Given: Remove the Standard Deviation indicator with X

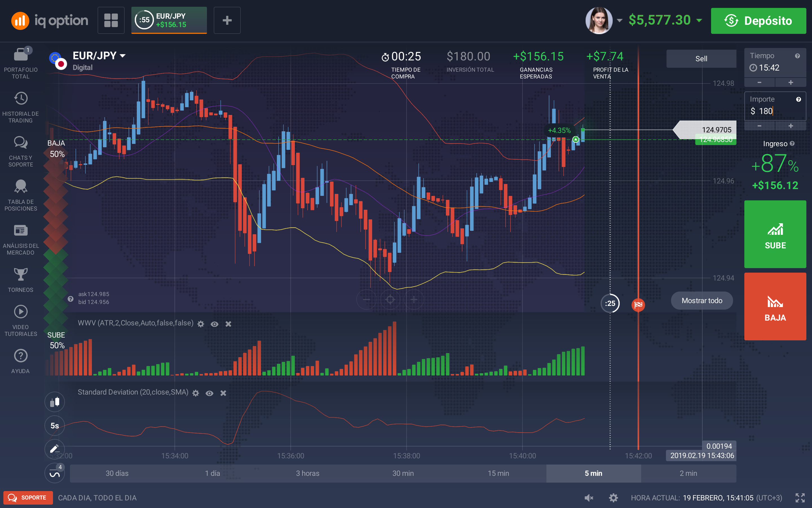Looking at the screenshot, I should (x=224, y=393).
